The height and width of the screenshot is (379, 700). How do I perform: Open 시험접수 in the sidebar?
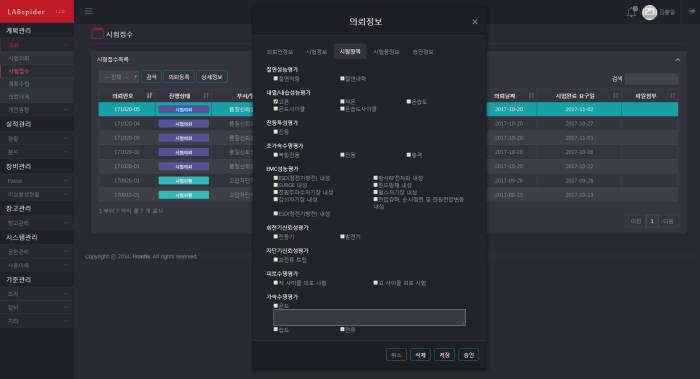point(19,71)
